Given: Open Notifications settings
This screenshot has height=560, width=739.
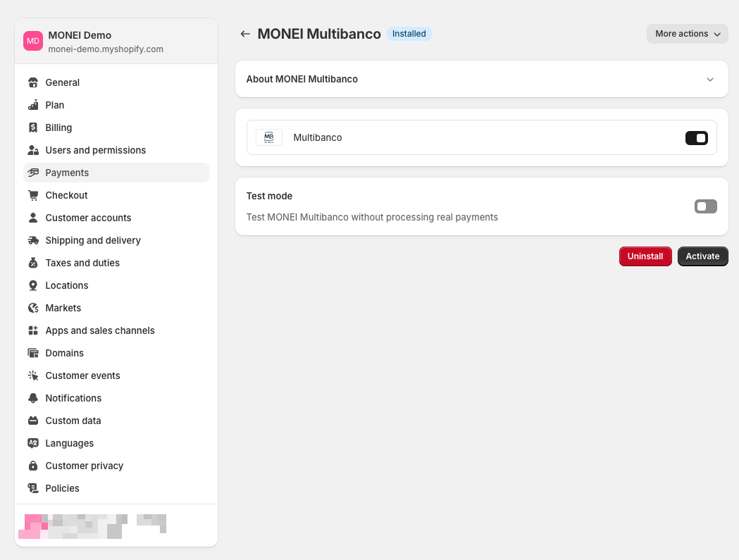Looking at the screenshot, I should pos(116,398).
